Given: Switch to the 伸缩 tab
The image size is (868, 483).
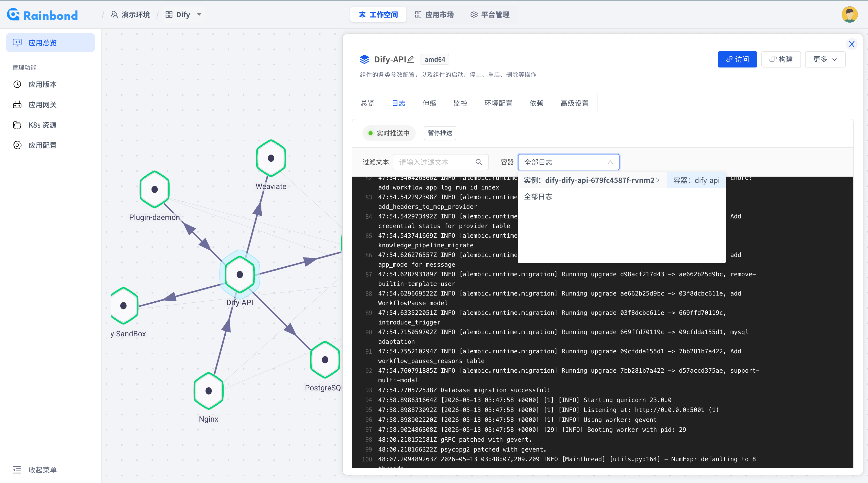Looking at the screenshot, I should click(430, 103).
